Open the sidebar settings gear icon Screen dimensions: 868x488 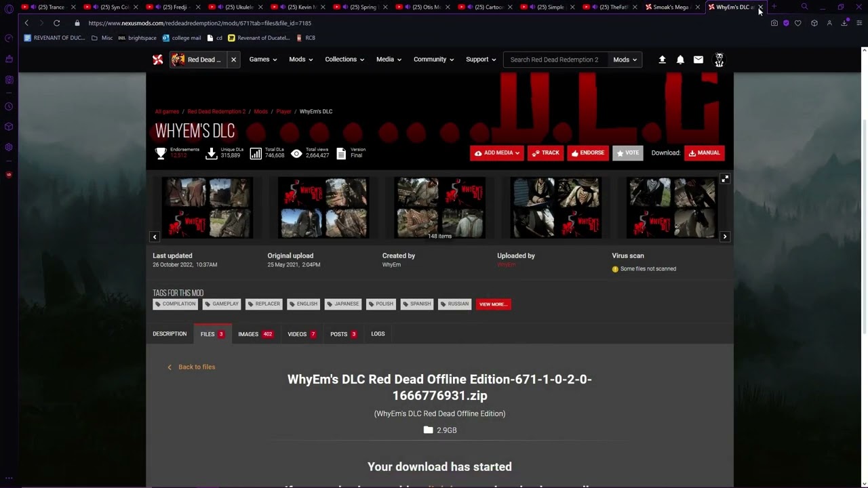click(9, 147)
